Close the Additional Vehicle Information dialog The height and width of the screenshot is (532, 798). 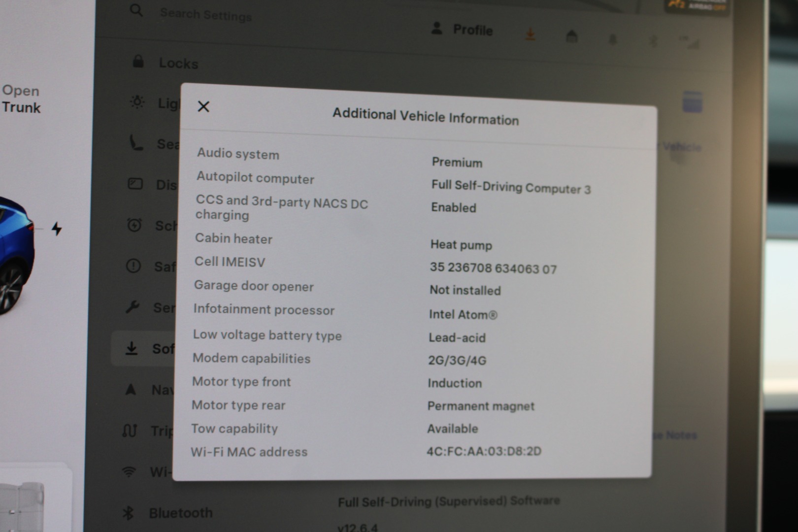[x=203, y=106]
